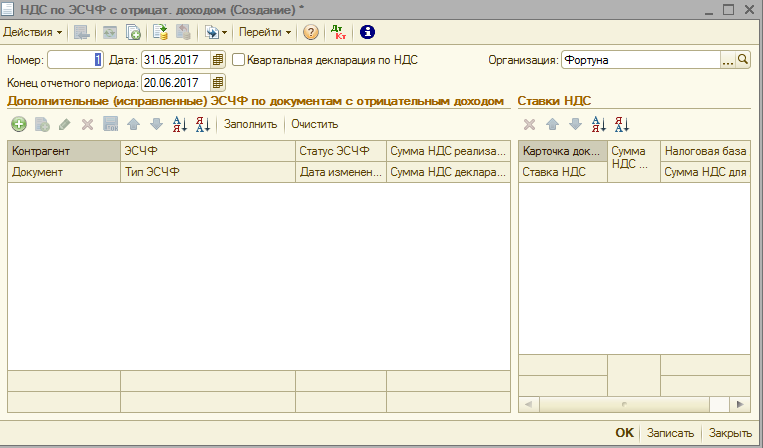Sort descending in the Ставки НДС toolbar
This screenshot has height=448, width=763.
coord(621,124)
